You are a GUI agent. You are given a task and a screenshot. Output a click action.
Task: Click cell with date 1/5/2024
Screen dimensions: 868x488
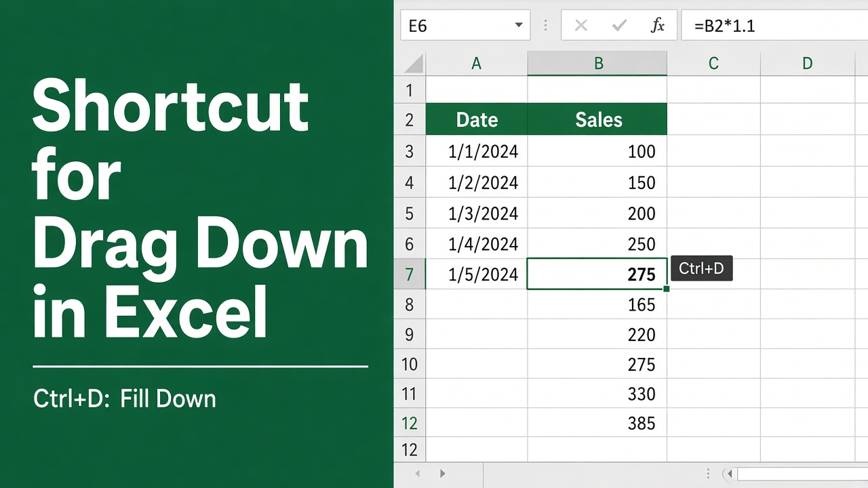pos(477,274)
